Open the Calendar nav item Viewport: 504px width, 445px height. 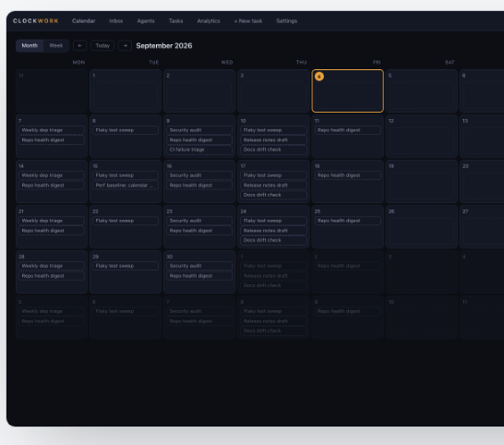[x=84, y=21]
